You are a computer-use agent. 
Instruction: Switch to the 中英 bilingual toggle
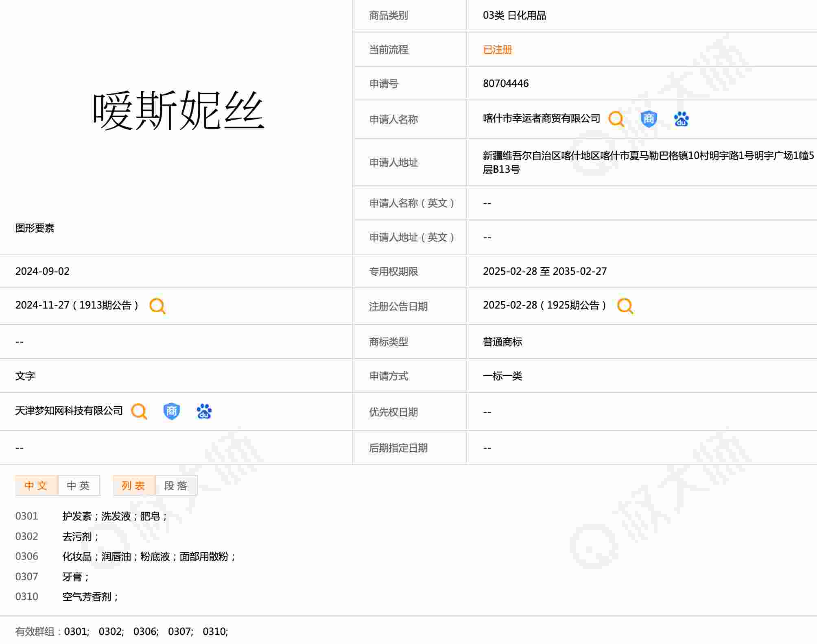[79, 485]
